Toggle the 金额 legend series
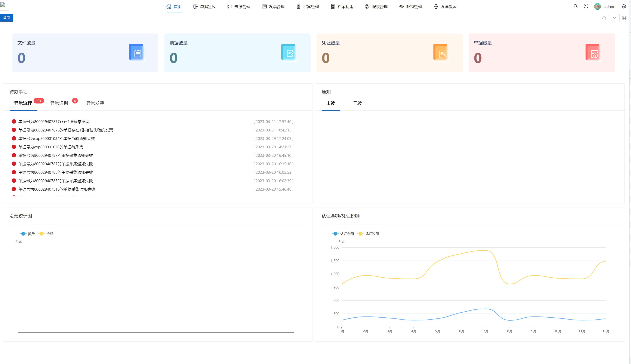This screenshot has height=364, width=631. (x=46, y=234)
